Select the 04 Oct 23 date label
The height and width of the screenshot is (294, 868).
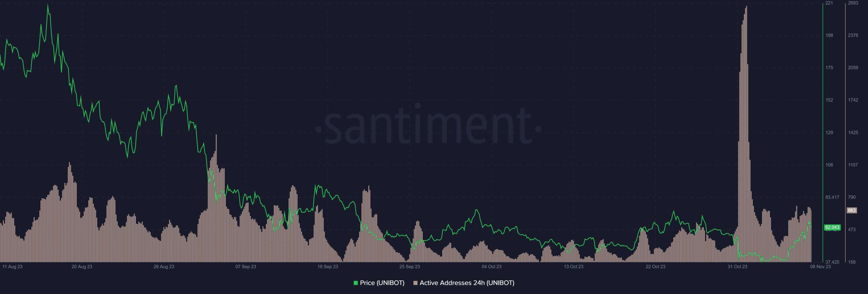[x=492, y=267]
